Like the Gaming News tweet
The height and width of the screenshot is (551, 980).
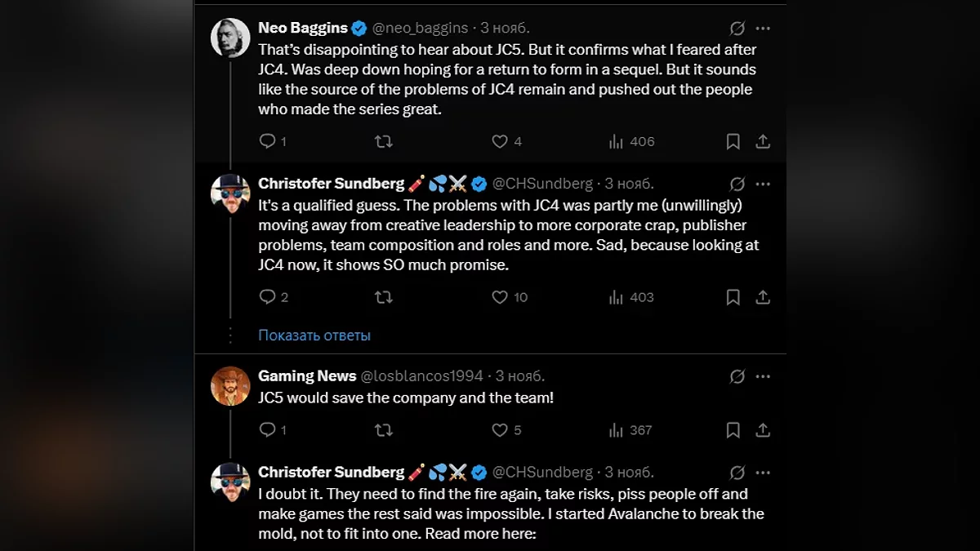pos(500,429)
